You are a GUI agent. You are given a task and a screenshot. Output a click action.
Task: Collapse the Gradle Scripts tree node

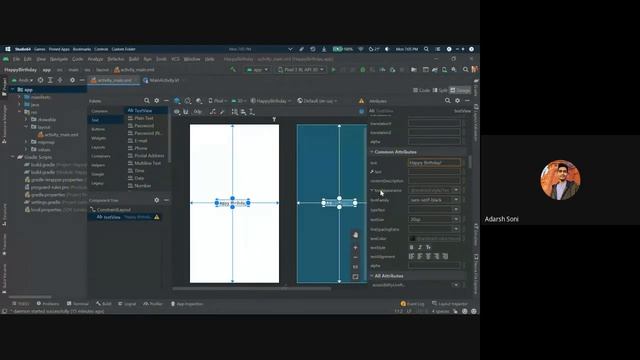13,157
